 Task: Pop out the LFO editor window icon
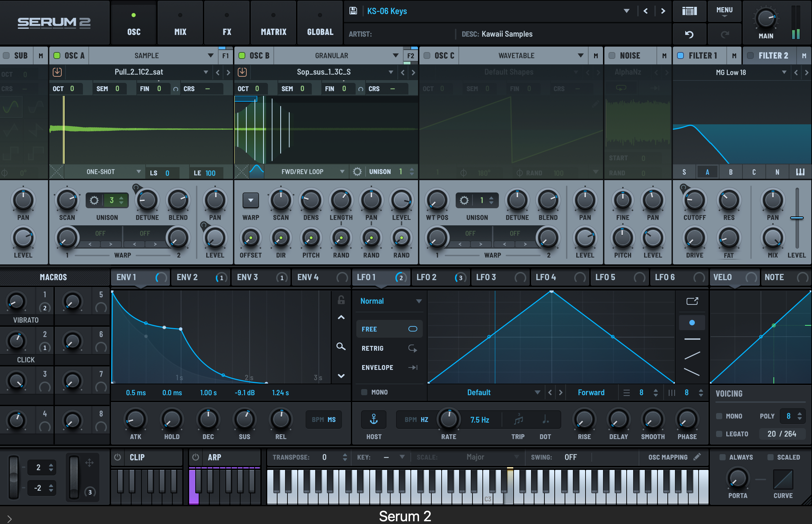[x=692, y=301]
